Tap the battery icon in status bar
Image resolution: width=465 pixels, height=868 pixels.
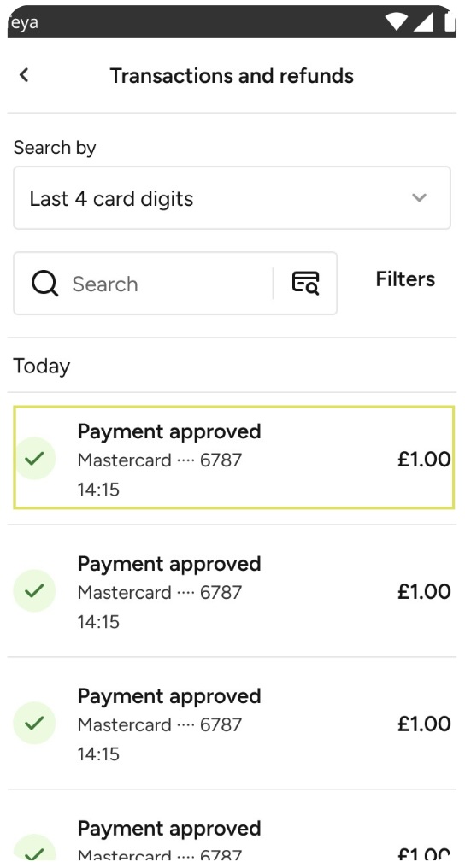point(450,22)
